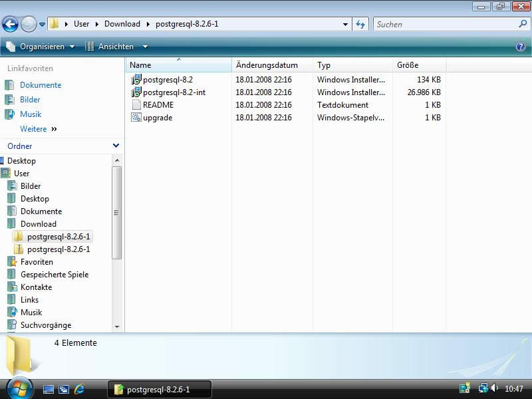532x399 pixels.
Task: Click the Ansichten toolbar button
Action: [109, 47]
